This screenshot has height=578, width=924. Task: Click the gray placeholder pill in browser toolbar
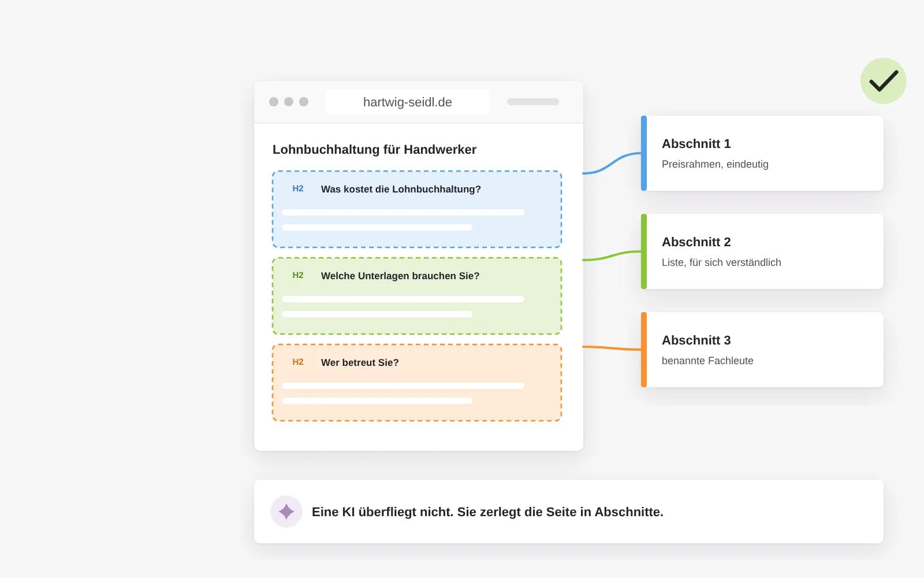click(x=533, y=102)
